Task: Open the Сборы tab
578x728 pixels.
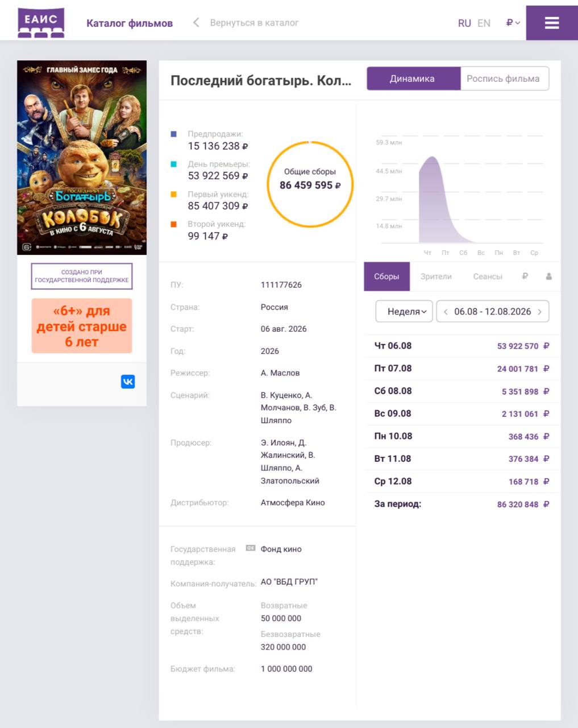Action: point(386,276)
